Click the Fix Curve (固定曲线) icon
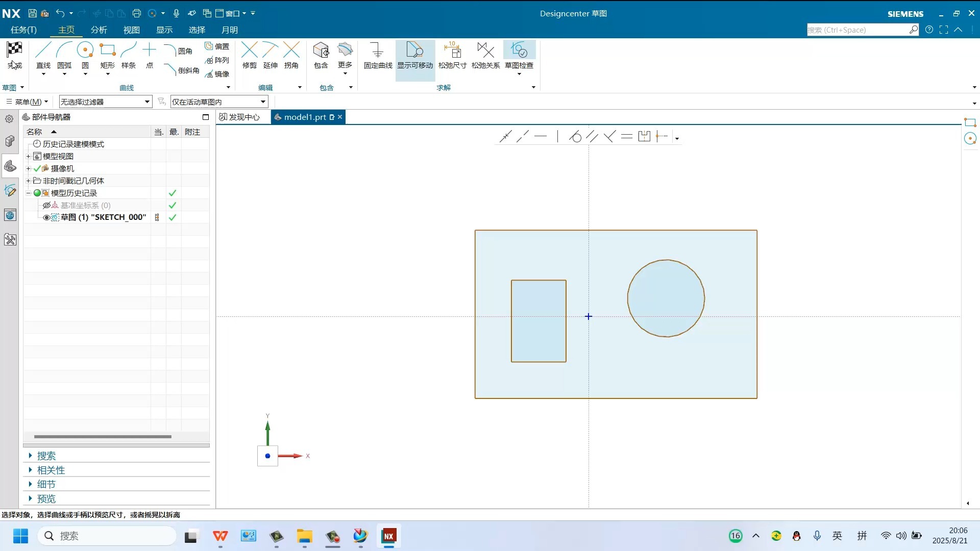Image resolution: width=980 pixels, height=551 pixels. click(x=378, y=51)
